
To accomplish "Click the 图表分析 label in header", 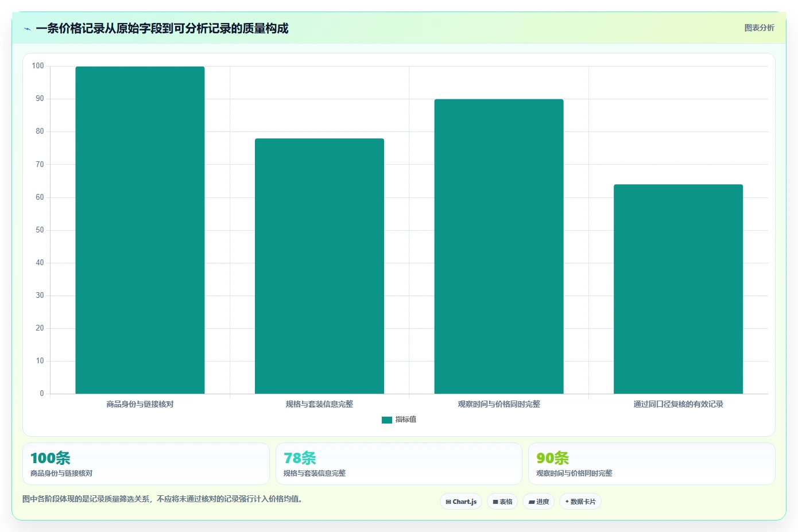I will pos(759,28).
